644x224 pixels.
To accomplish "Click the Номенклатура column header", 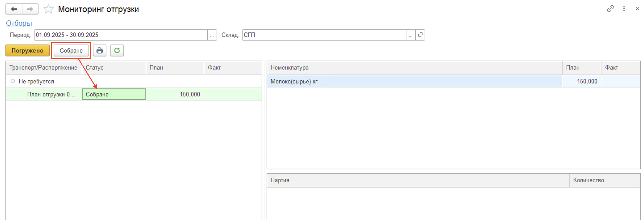I will tap(289, 68).
